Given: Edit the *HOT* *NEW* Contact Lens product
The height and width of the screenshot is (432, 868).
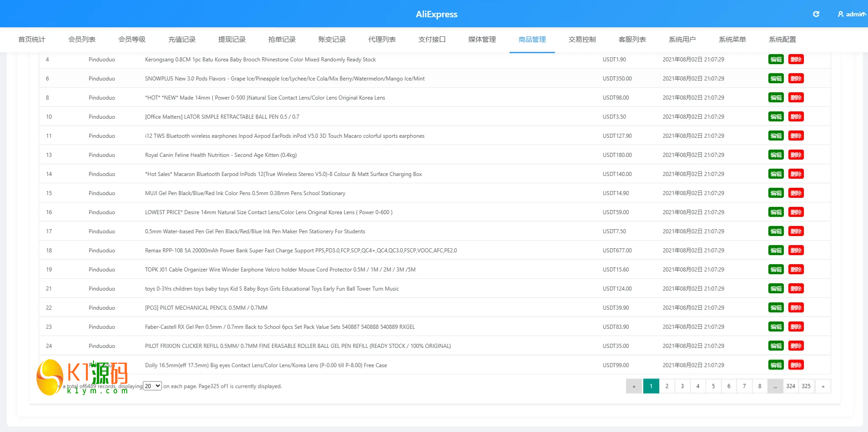Looking at the screenshot, I should tap(776, 98).
